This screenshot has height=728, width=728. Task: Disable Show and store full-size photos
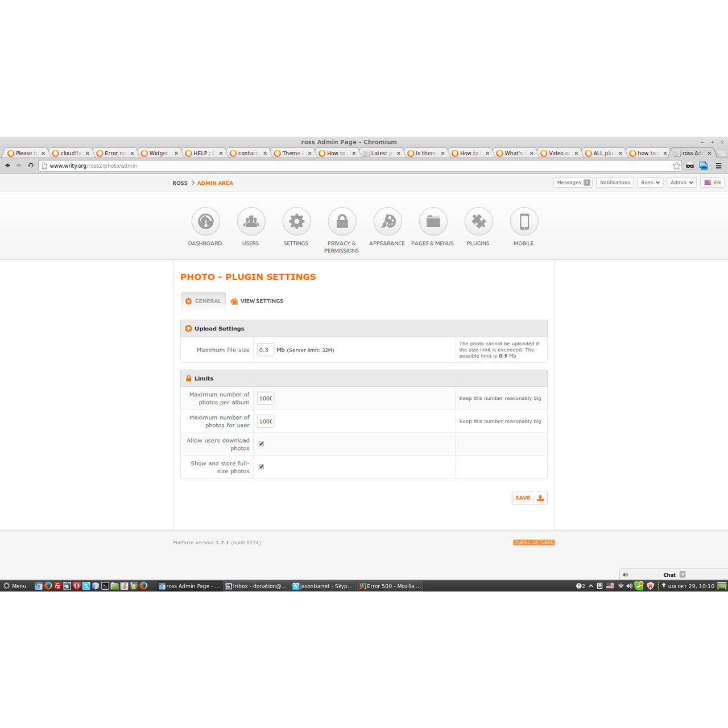[261, 466]
